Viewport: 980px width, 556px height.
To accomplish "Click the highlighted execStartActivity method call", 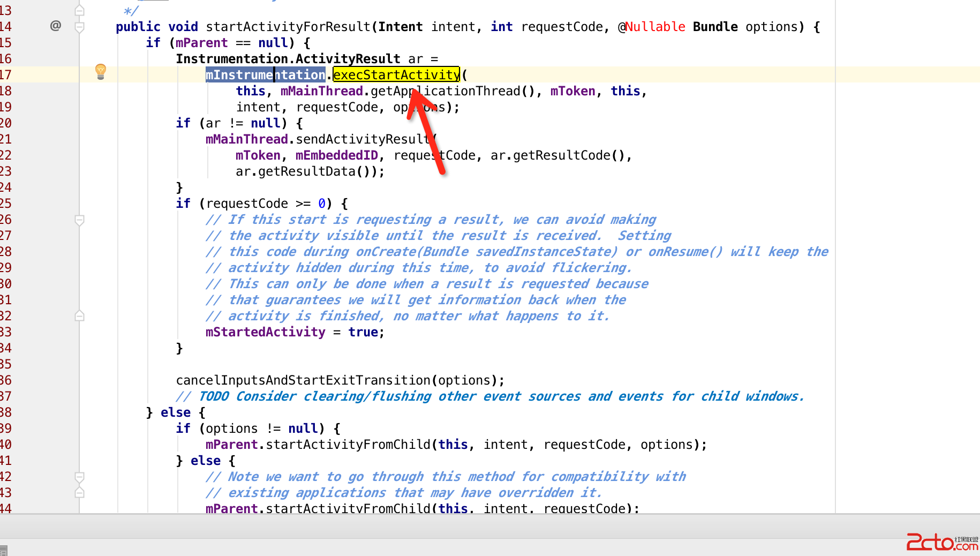I will pyautogui.click(x=396, y=75).
